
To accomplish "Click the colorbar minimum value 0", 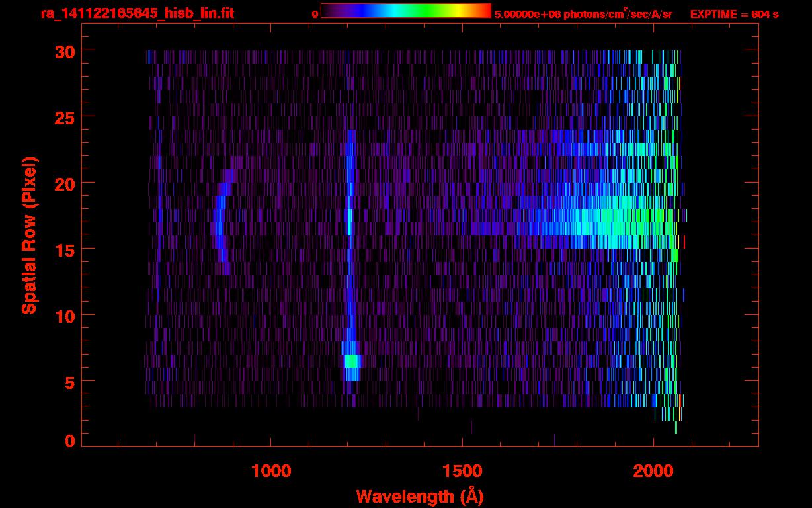I will pyautogui.click(x=315, y=14).
